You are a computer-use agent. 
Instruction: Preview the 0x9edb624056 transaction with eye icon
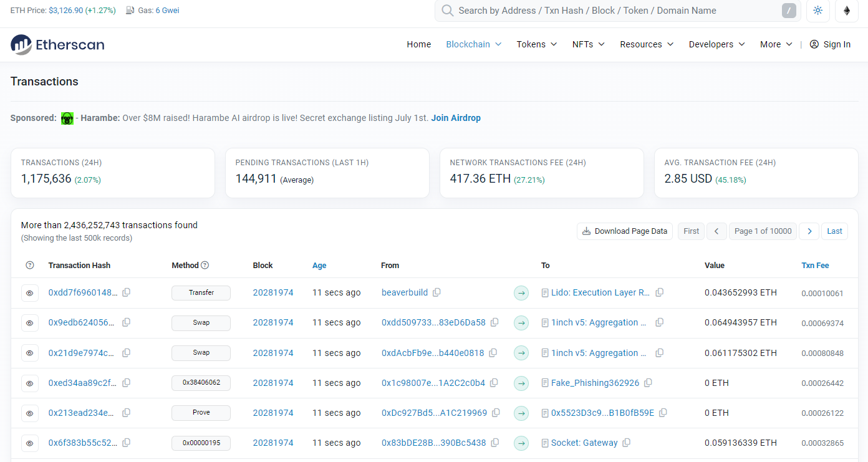pyautogui.click(x=30, y=323)
